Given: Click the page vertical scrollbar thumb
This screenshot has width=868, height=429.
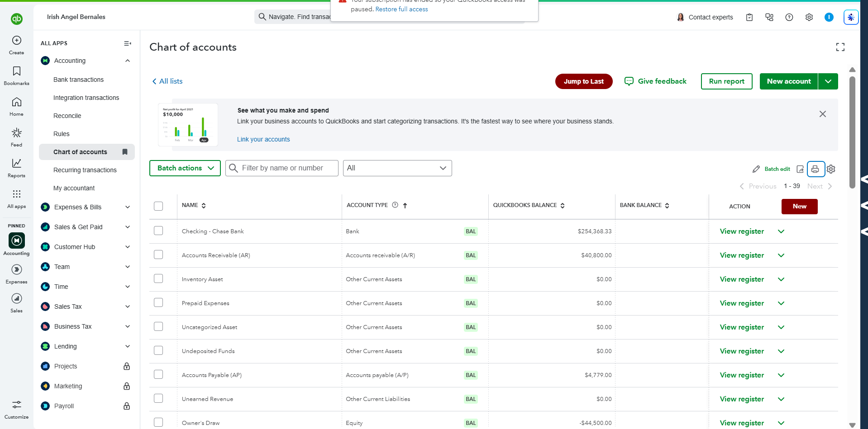Looking at the screenshot, I should click(x=852, y=132).
